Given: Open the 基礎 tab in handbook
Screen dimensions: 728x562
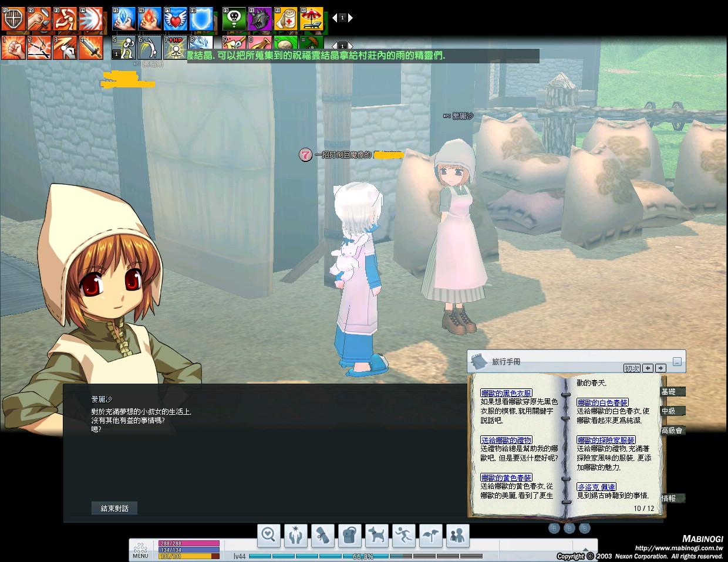Looking at the screenshot, I should [x=670, y=392].
